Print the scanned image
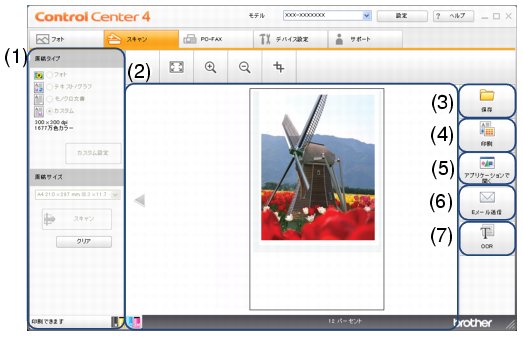523x362 pixels. [487, 135]
